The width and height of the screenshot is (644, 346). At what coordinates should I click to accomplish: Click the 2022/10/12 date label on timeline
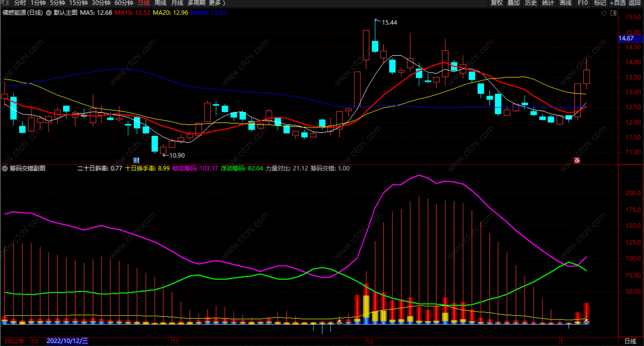[67, 341]
